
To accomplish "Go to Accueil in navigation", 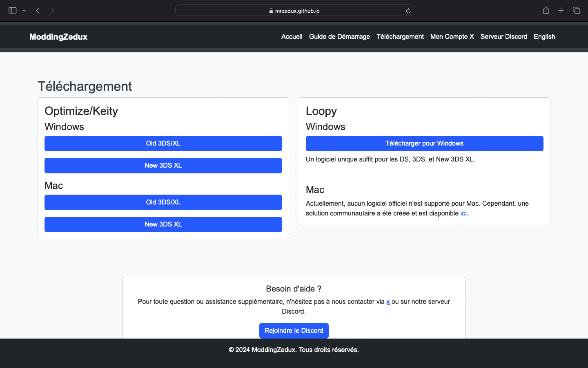I will [x=292, y=37].
